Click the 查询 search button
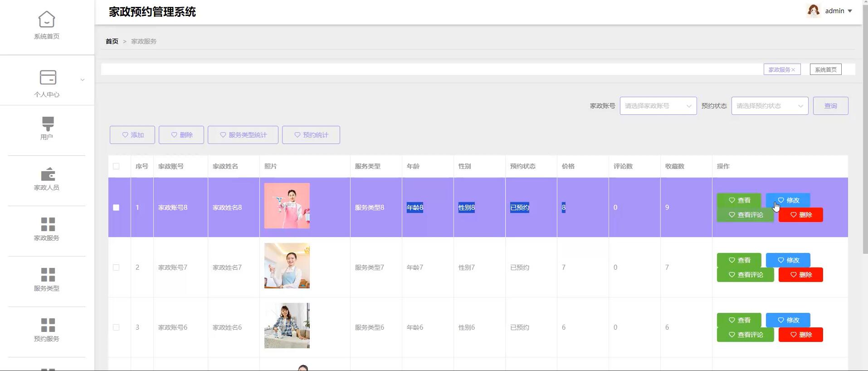This screenshot has height=371, width=868. pos(830,106)
